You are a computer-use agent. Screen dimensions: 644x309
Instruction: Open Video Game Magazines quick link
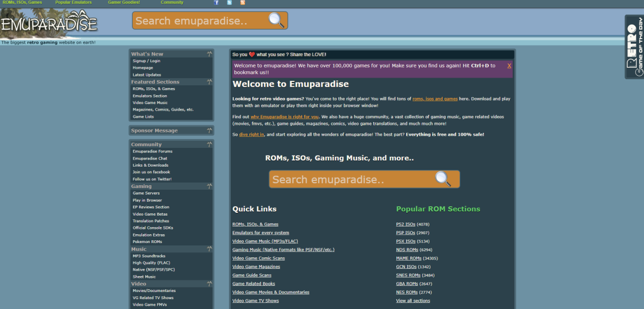pyautogui.click(x=256, y=267)
